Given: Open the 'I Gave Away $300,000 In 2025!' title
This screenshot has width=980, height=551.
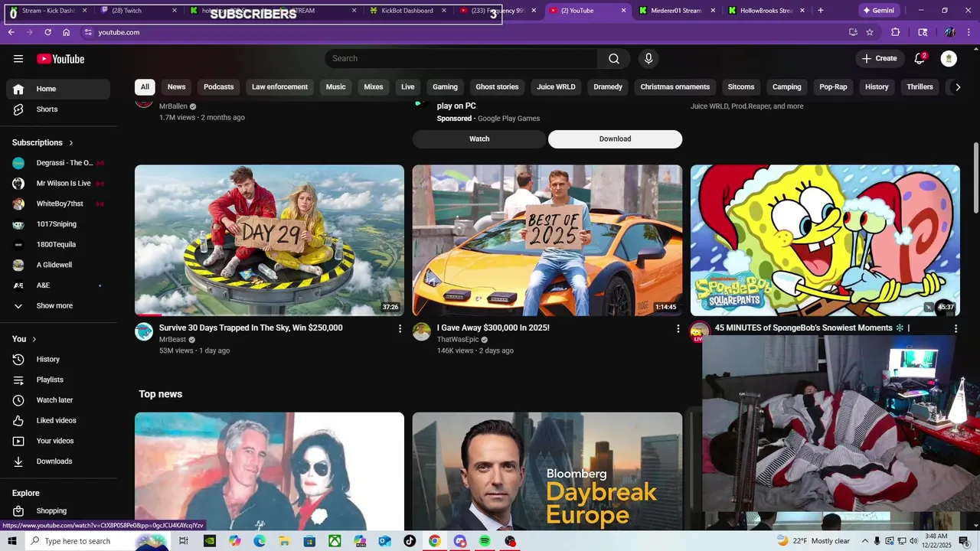Looking at the screenshot, I should (493, 328).
